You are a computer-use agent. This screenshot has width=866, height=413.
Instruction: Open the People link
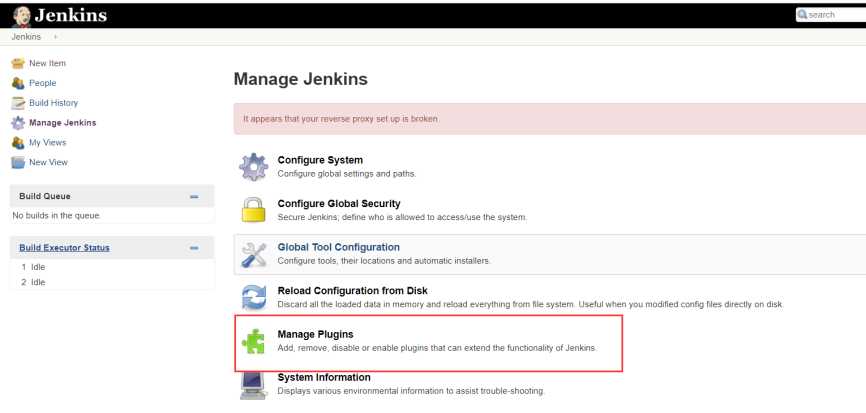(43, 83)
